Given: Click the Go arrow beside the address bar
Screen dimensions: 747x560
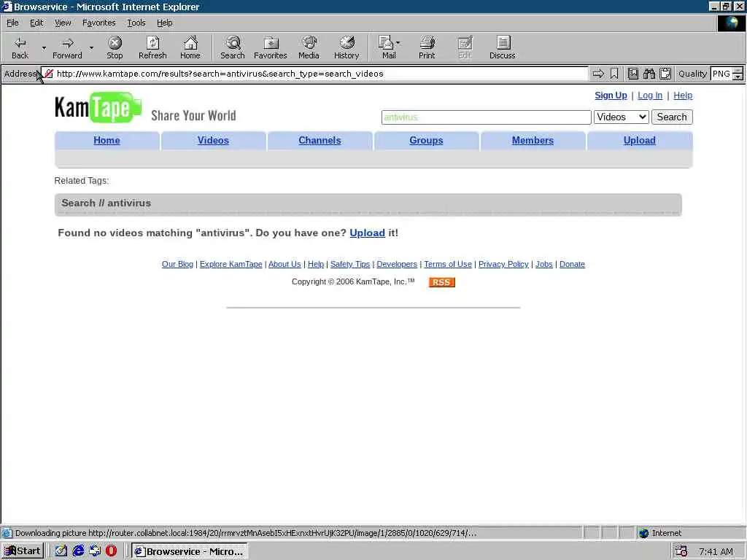Looking at the screenshot, I should (598, 74).
